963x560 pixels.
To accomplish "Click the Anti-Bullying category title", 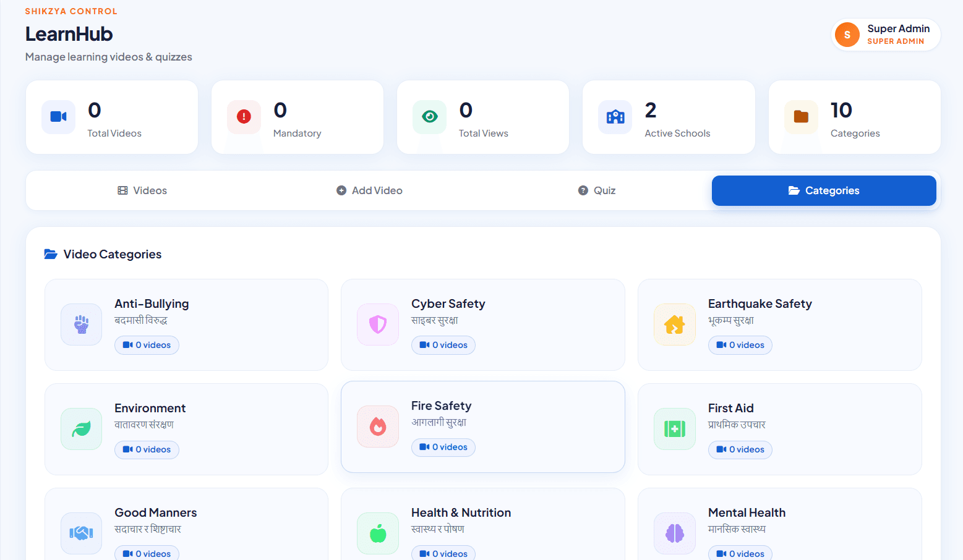I will tap(152, 303).
